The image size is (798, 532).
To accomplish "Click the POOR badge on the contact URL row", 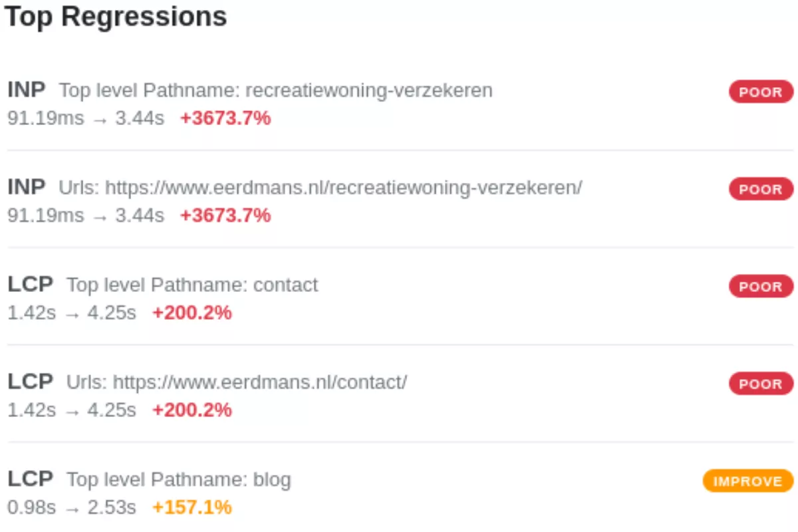I will click(760, 384).
